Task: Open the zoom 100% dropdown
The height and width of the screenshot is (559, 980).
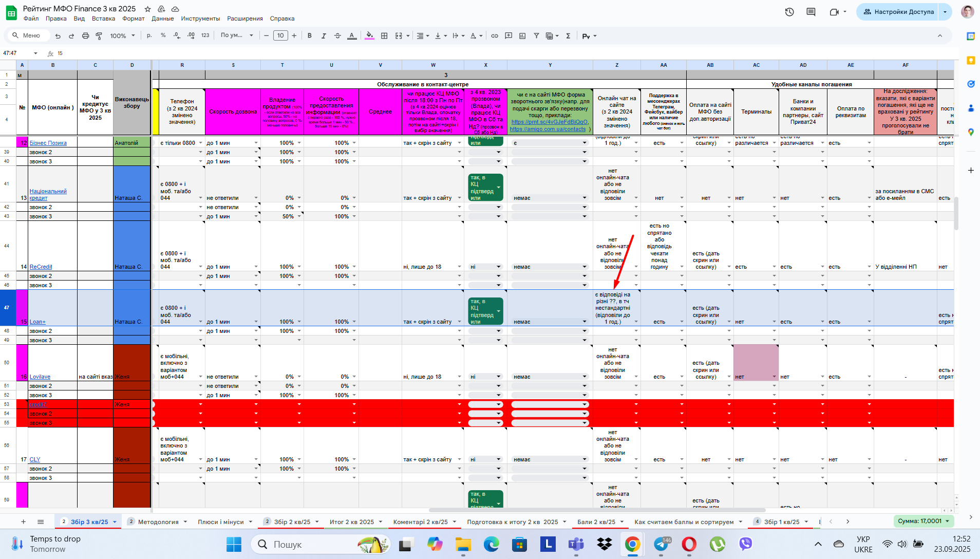Action: tap(123, 36)
